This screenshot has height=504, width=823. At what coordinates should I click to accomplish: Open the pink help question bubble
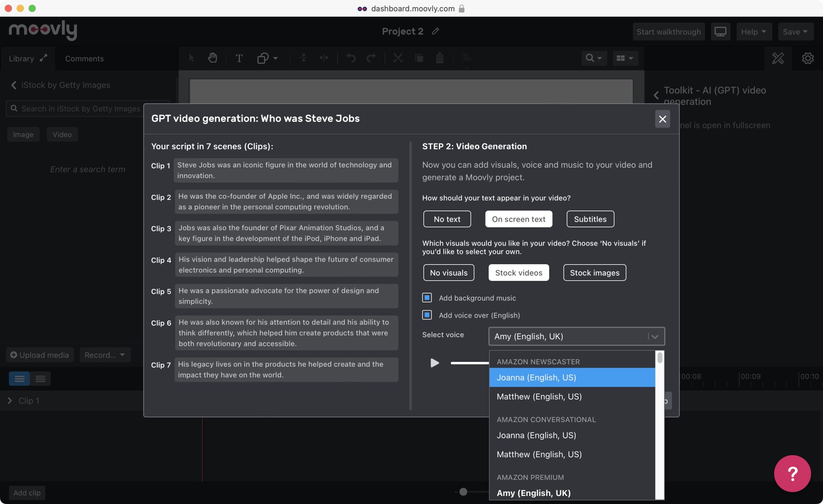pyautogui.click(x=792, y=473)
